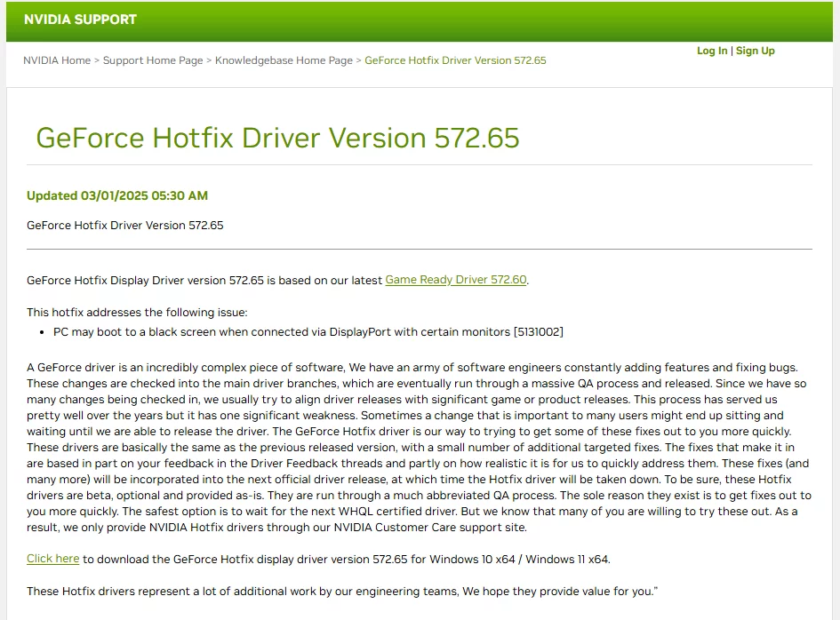
Task: Click the large GeForce Hotfix Driver Version 572.65 heading
Action: (x=277, y=138)
